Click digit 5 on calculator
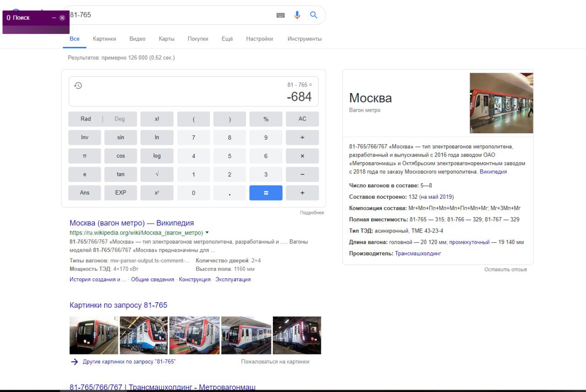The width and height of the screenshot is (586, 392). 230,156
